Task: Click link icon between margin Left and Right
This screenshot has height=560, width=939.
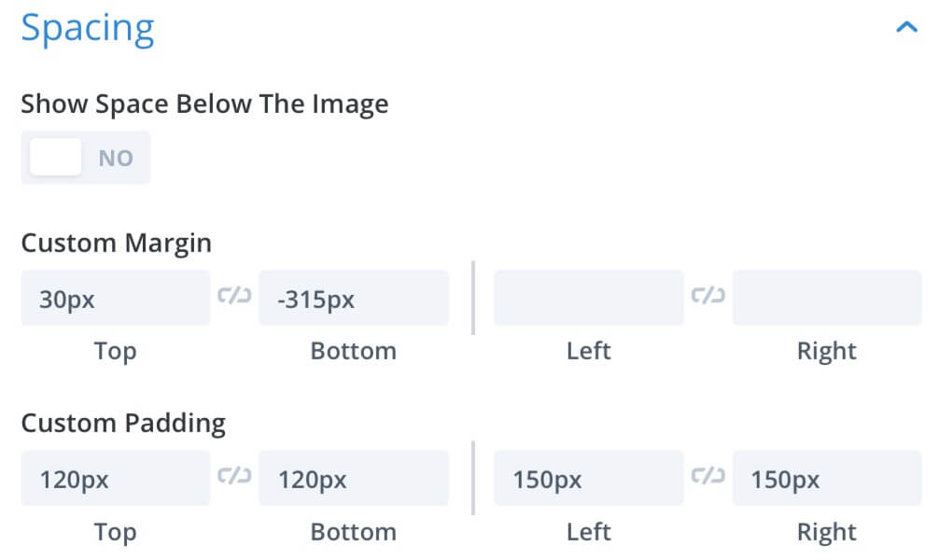Action: (708, 296)
